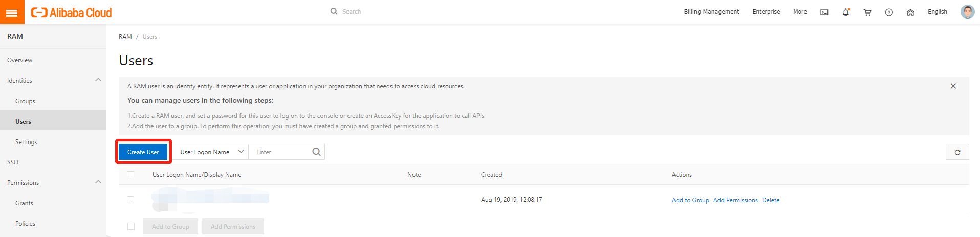Screen dimensions: 980x237
Task: Open the shopping cart icon
Action: pyautogui.click(x=867, y=12)
